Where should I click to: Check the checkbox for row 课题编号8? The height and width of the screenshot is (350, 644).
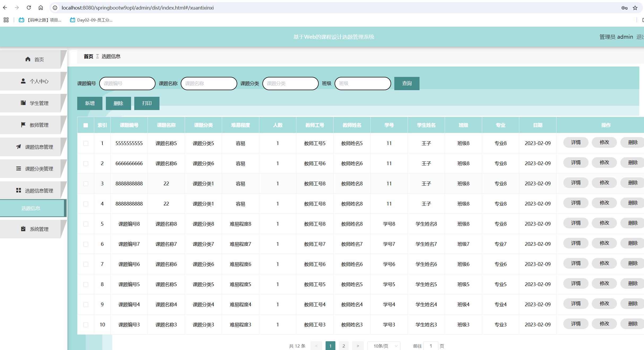click(86, 224)
